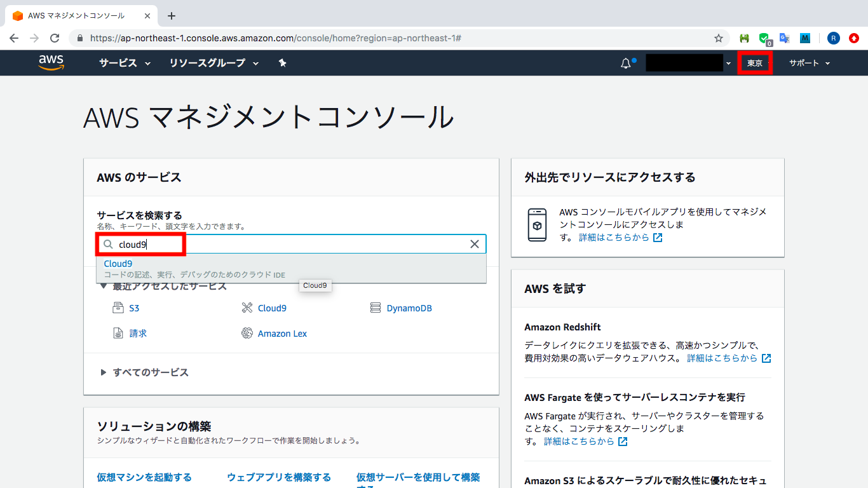The image size is (868, 488).
Task: Select the Cloud9 search suggestion
Action: 291,269
